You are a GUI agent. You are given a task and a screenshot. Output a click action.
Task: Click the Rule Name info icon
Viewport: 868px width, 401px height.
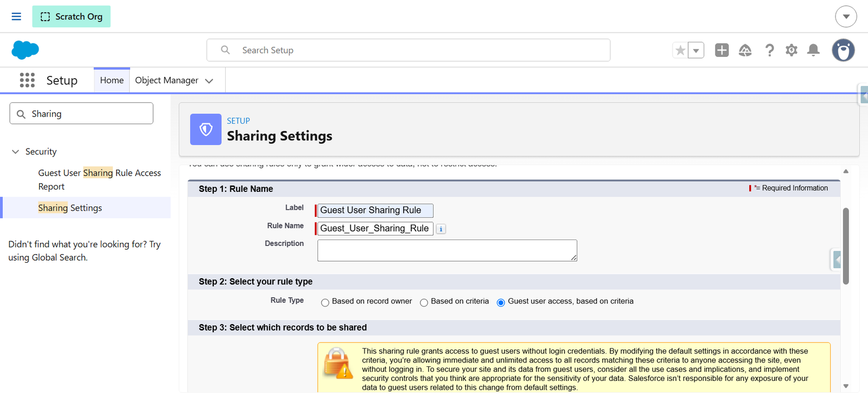pyautogui.click(x=441, y=229)
